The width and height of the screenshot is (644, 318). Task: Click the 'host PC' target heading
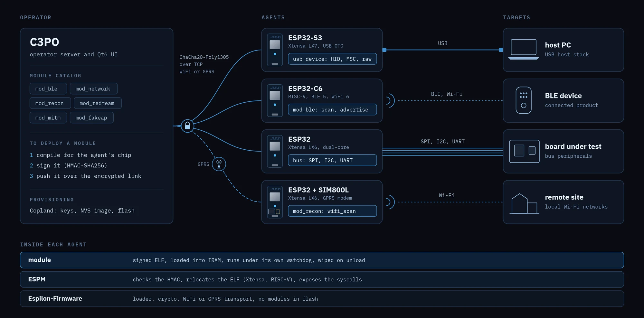(x=558, y=45)
